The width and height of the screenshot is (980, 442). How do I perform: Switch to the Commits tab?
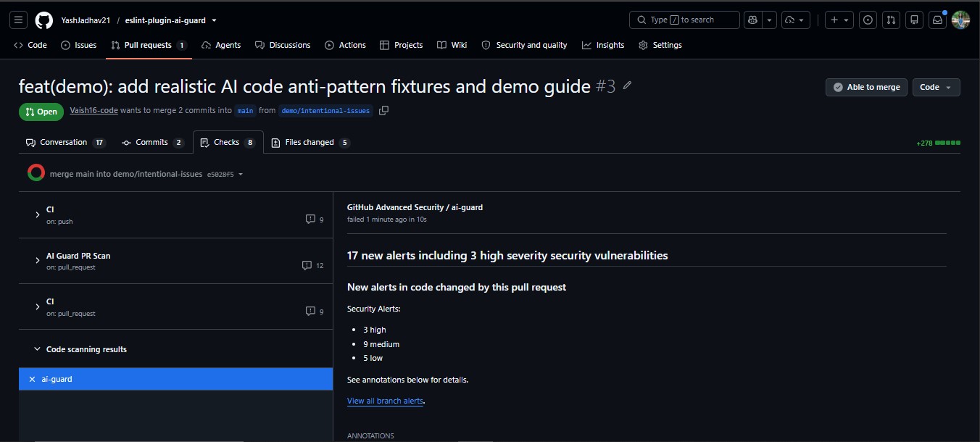(x=153, y=143)
